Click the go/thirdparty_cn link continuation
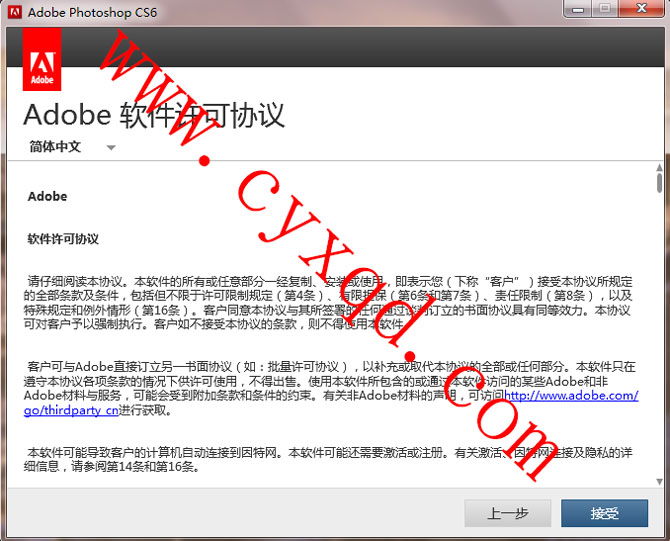Viewport: 670px width, 541px height. 71,410
